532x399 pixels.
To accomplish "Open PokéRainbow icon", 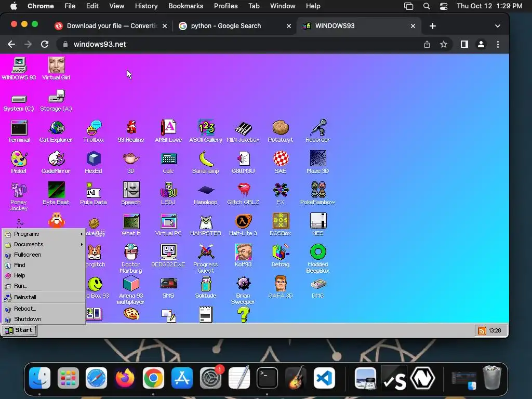I will (318, 194).
